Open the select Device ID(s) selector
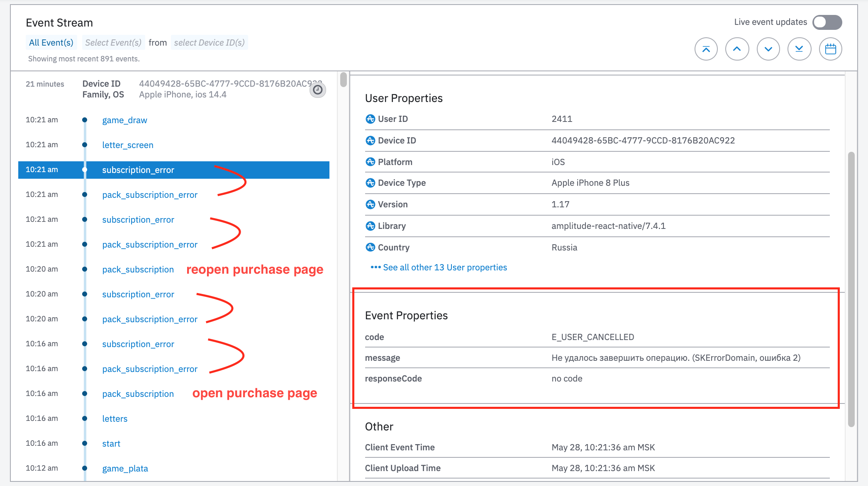 [209, 42]
